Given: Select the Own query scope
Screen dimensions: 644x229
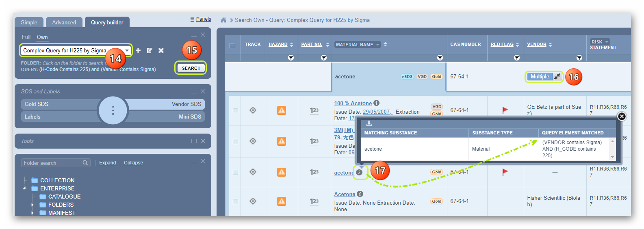Looking at the screenshot, I should point(42,37).
